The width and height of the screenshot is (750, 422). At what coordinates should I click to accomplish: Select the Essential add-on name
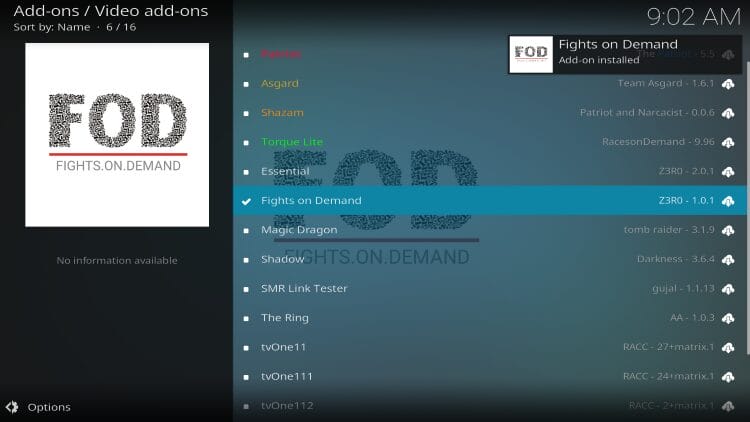click(x=285, y=171)
